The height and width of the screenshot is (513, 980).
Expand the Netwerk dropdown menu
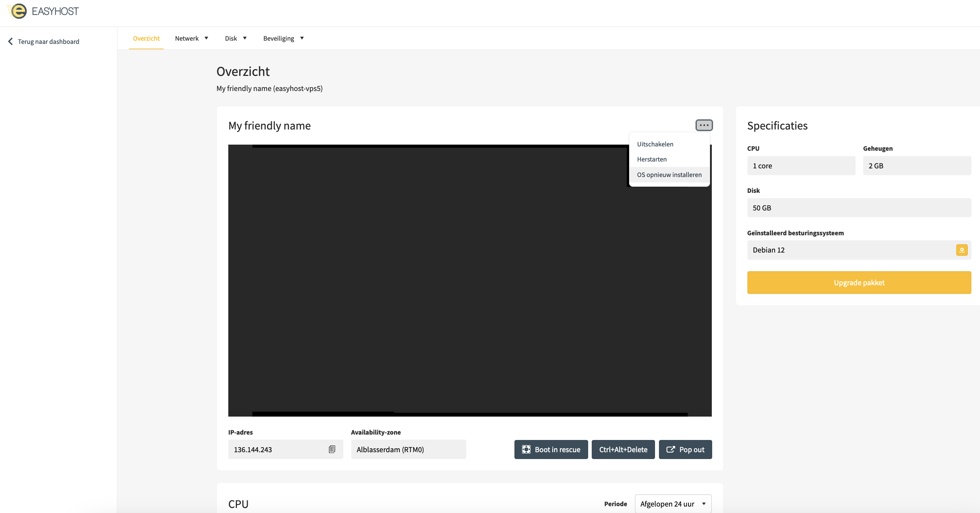[191, 38]
